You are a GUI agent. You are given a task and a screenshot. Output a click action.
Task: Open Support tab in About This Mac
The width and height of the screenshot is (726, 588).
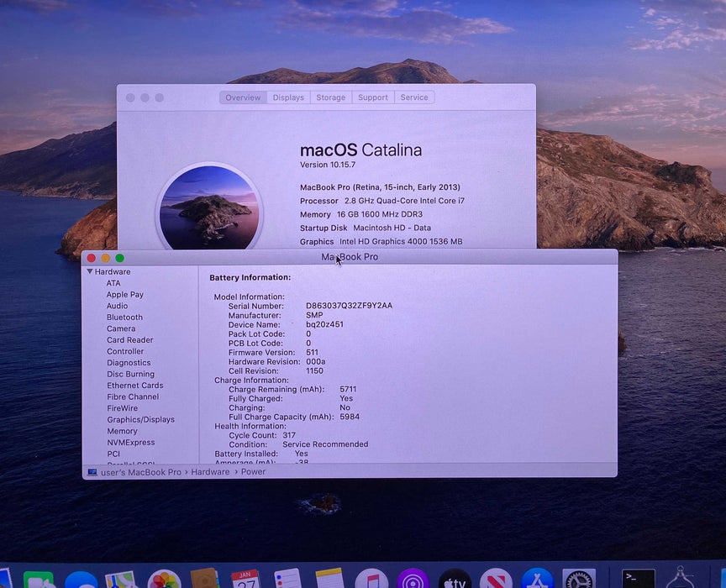click(x=373, y=97)
